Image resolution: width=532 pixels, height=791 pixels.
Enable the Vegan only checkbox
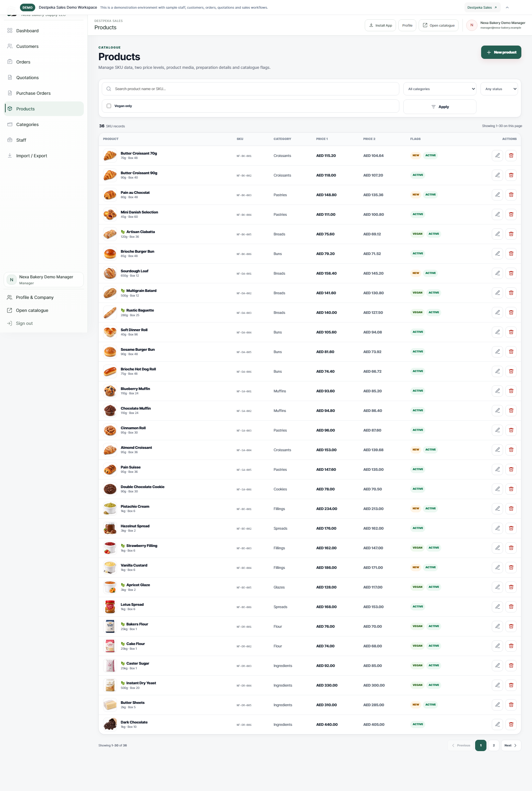pyautogui.click(x=109, y=106)
